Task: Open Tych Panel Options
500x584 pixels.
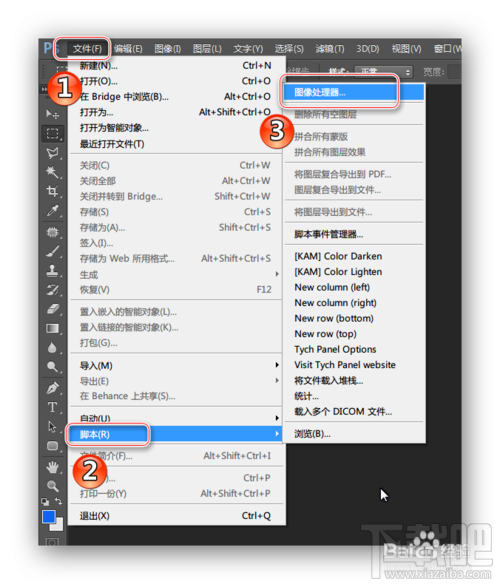Action: pyautogui.click(x=354, y=349)
